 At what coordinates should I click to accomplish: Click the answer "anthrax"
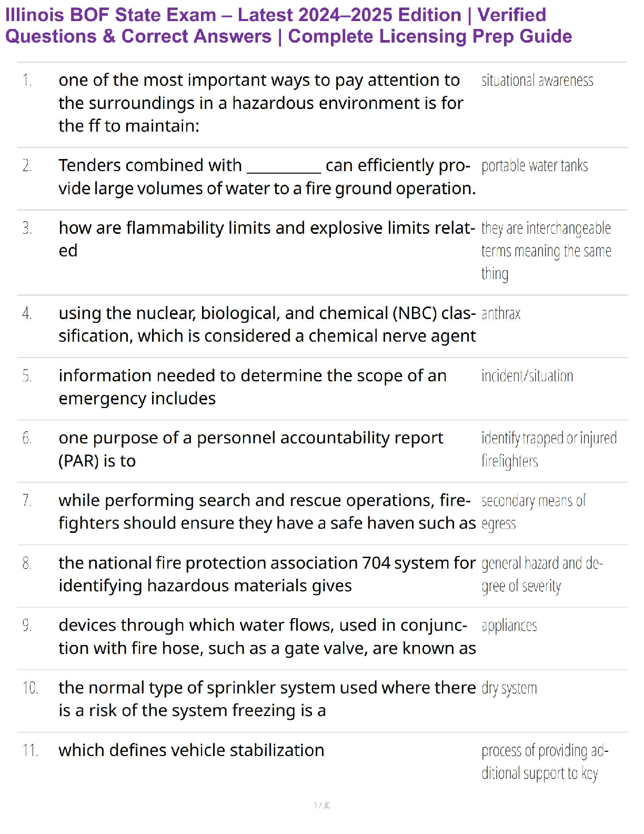500,314
